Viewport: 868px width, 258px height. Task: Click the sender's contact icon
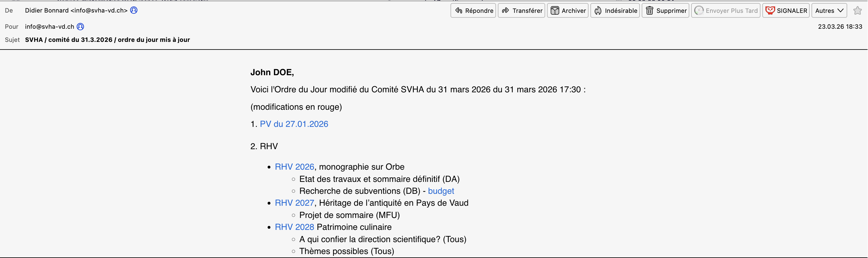pos(134,10)
